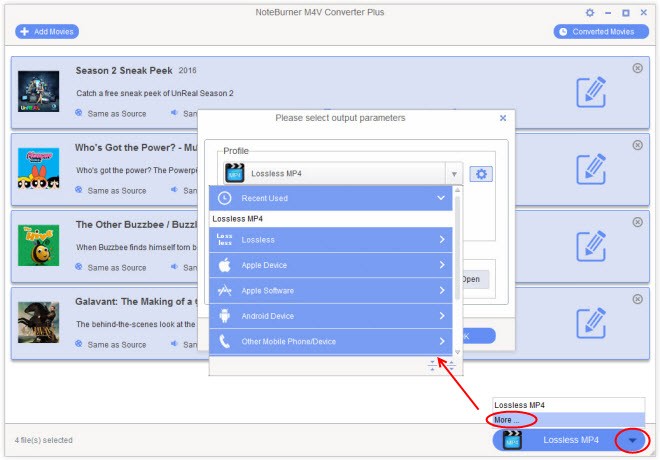Edit the Who's Got the Power movie

coord(591,169)
